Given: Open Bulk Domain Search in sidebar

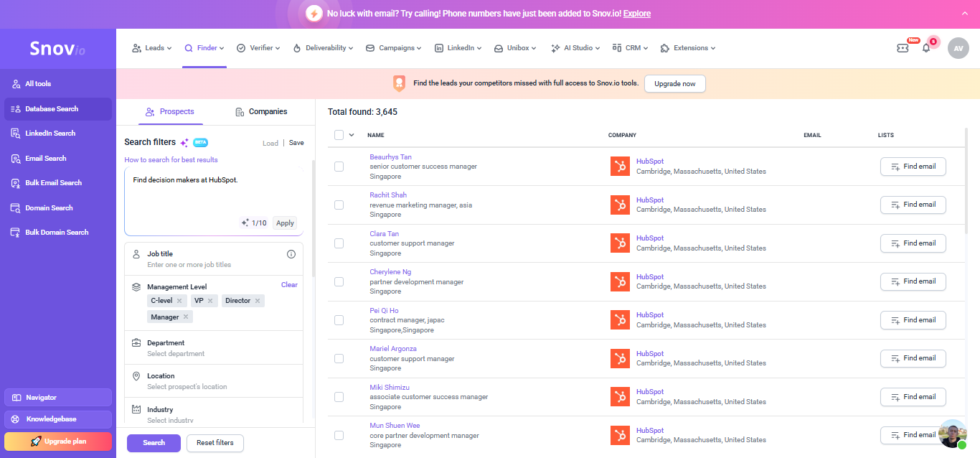Looking at the screenshot, I should [58, 233].
